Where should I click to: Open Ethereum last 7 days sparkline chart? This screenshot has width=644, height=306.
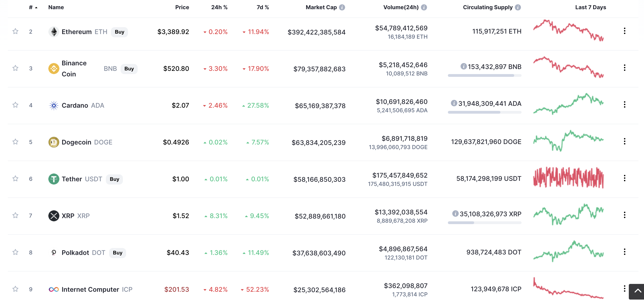coord(568,31)
